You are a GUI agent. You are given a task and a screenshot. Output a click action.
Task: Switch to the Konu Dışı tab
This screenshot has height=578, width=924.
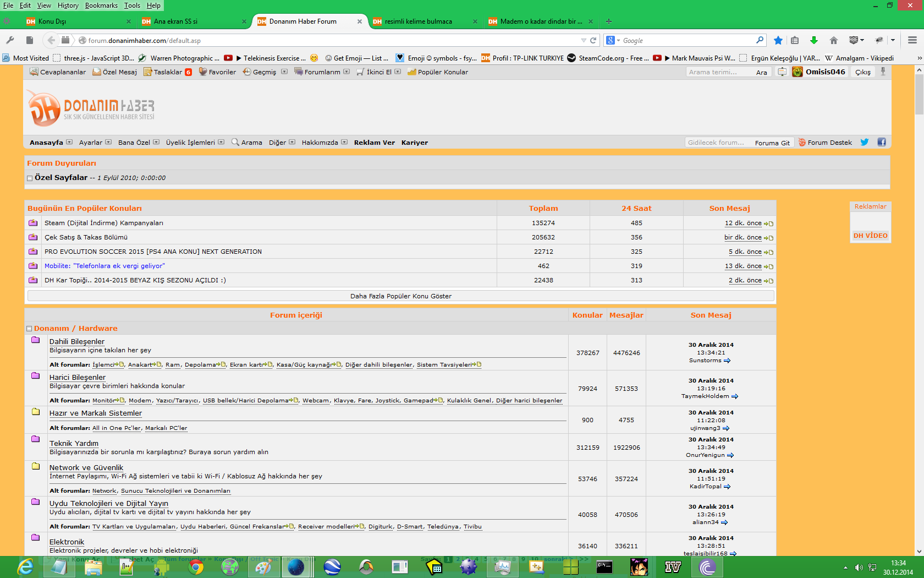(78, 21)
